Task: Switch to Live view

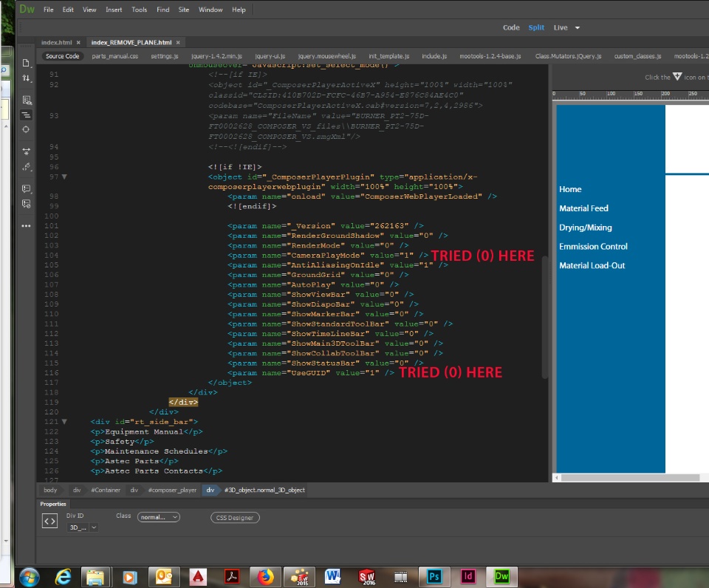Action: [561, 27]
